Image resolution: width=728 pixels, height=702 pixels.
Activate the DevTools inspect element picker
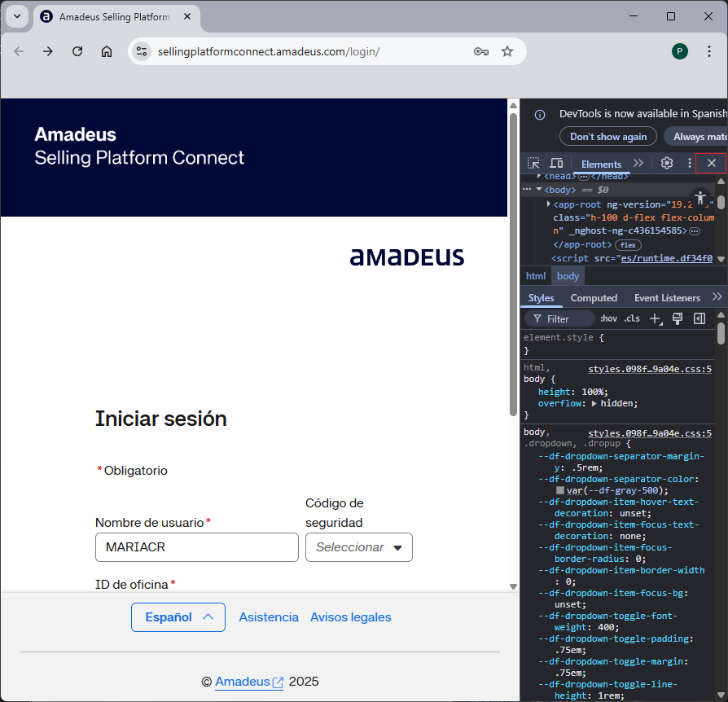(533, 164)
